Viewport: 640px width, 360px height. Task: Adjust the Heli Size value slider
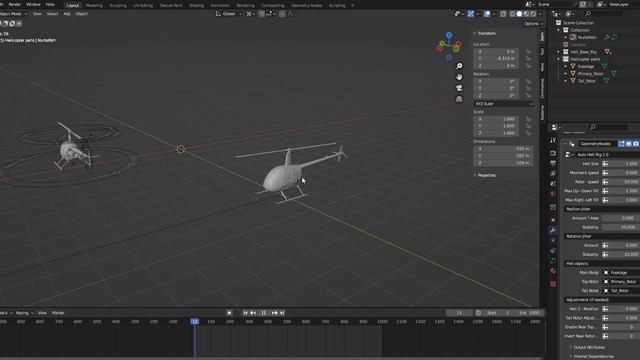click(624, 164)
